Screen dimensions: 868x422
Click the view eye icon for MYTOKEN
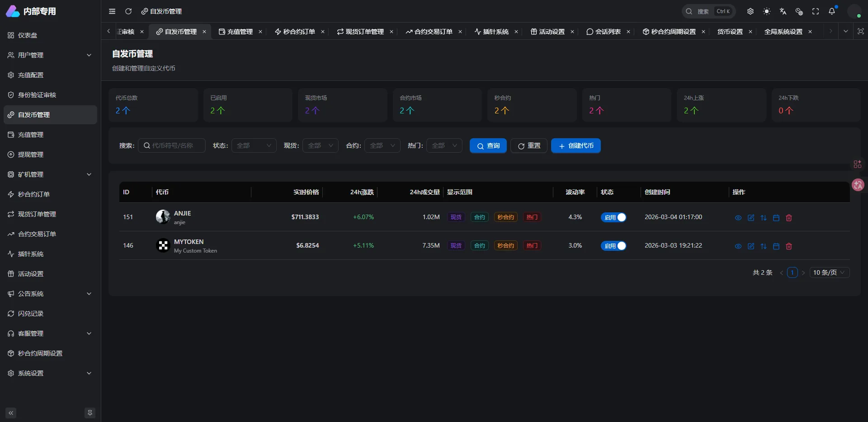[x=738, y=246]
